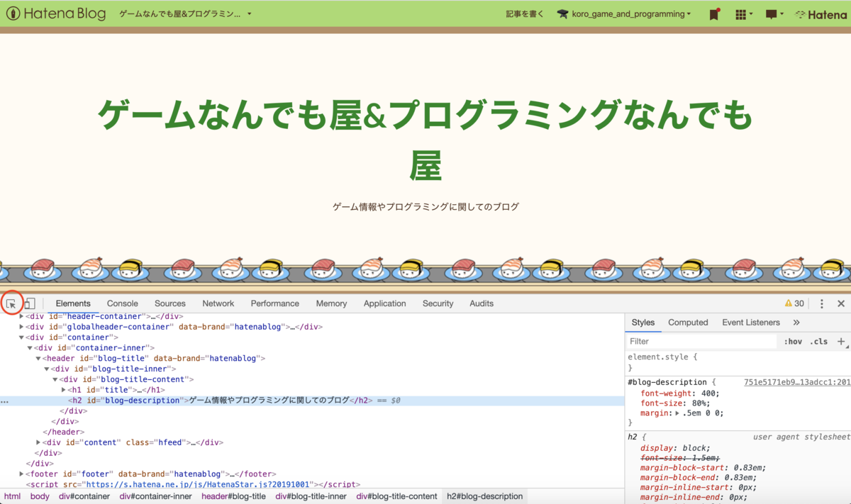The image size is (851, 504).
Task: Open DevTools three-dot customize menu
Action: 822,303
